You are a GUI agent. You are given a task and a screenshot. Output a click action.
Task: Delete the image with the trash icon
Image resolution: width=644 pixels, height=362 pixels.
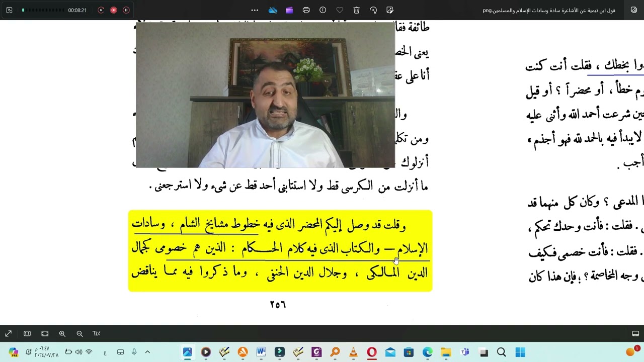tap(356, 10)
